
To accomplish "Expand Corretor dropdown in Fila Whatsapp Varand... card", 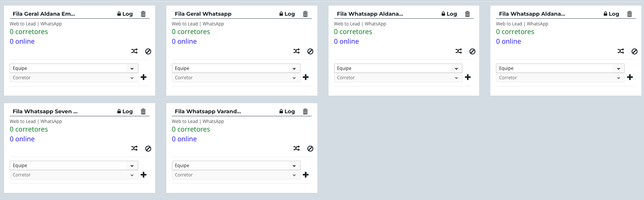I will 236,175.
